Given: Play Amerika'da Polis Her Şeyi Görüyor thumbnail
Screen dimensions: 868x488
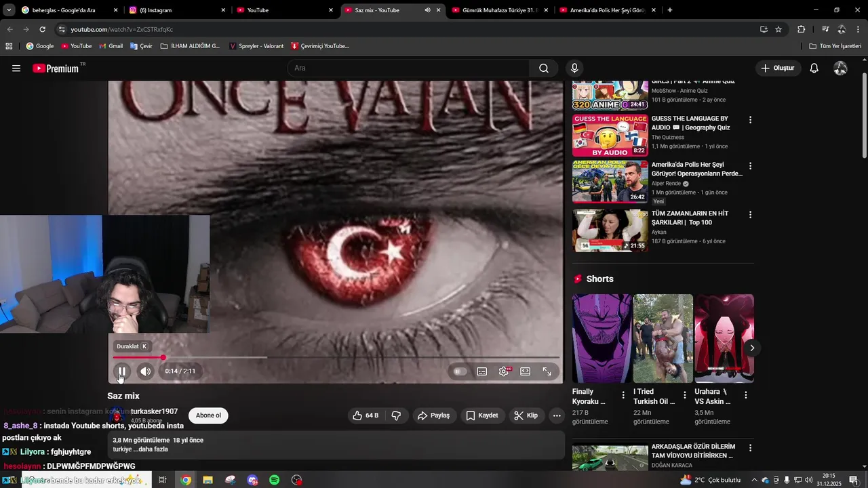Looking at the screenshot, I should pos(610,182).
